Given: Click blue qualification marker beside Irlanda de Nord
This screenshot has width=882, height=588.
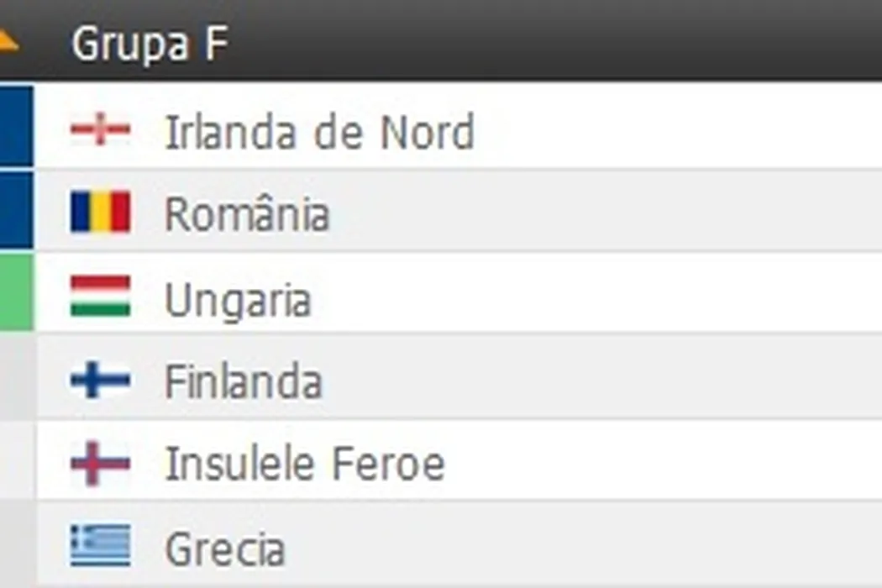Looking at the screenshot, I should point(16,125).
